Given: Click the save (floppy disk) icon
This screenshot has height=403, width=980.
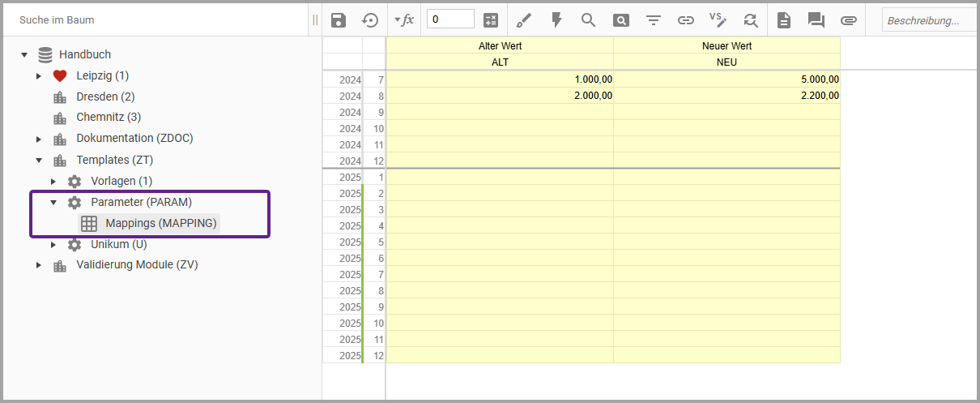Looking at the screenshot, I should click(x=339, y=20).
